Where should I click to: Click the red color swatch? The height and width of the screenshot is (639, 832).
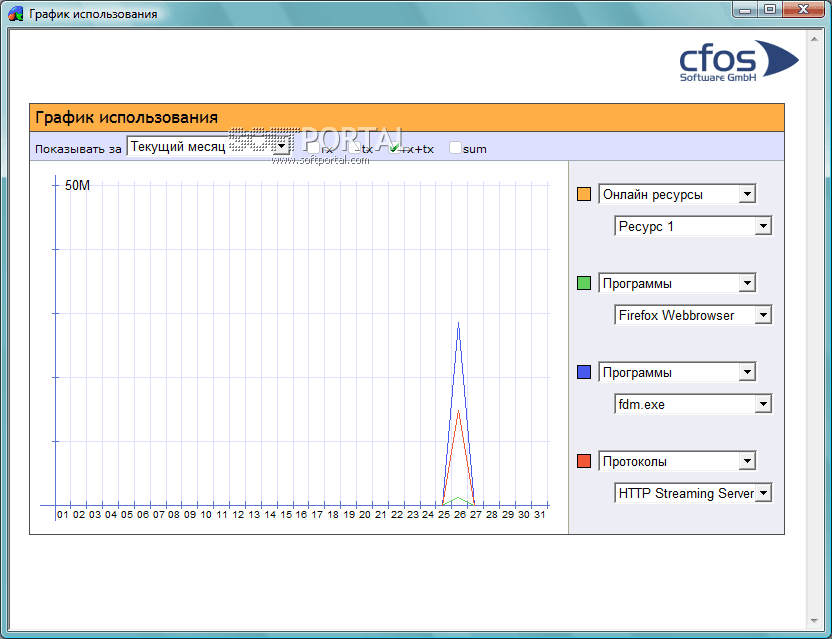click(x=584, y=461)
